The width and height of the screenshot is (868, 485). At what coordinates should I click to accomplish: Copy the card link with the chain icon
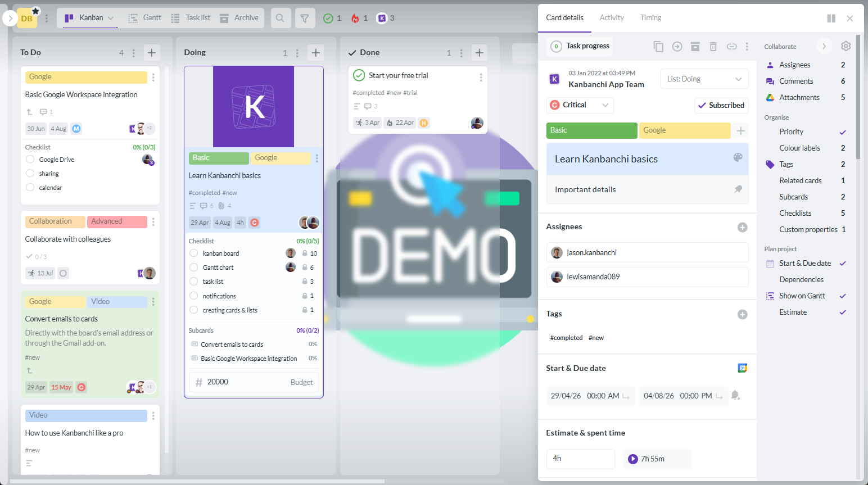click(731, 47)
